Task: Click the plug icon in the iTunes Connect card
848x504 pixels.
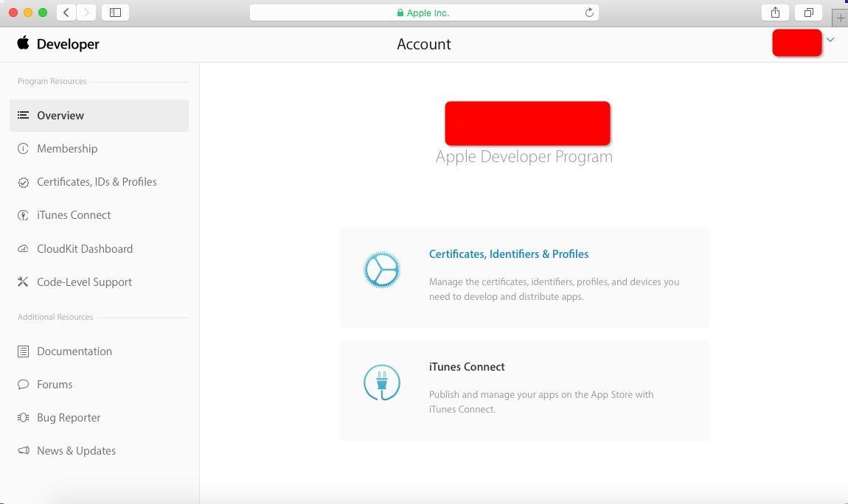Action: coord(382,382)
